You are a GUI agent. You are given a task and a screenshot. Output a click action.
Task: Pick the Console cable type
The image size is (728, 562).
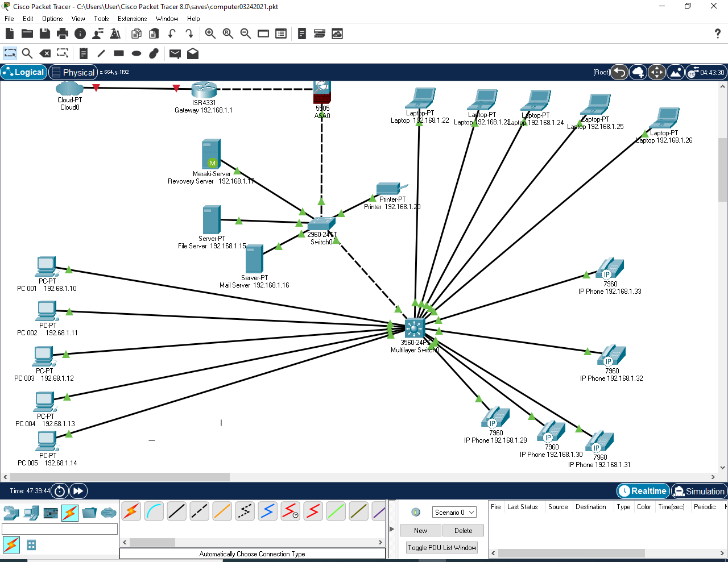tap(154, 511)
